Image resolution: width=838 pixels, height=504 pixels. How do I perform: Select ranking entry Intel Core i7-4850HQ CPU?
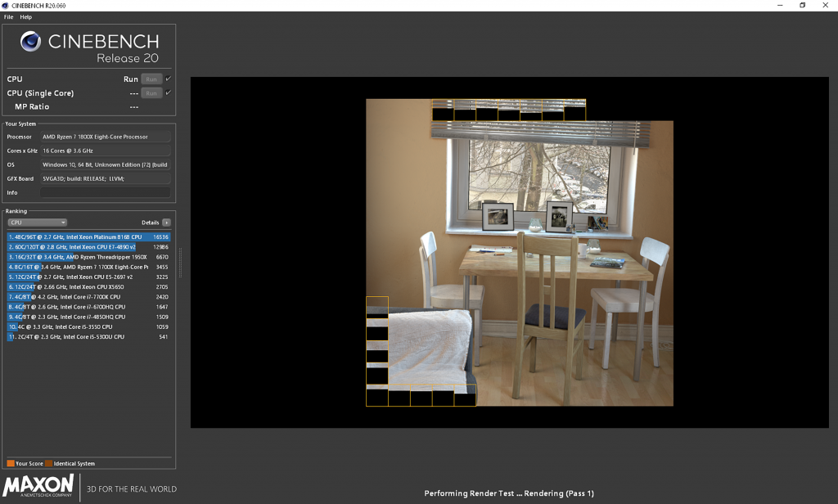click(x=88, y=317)
